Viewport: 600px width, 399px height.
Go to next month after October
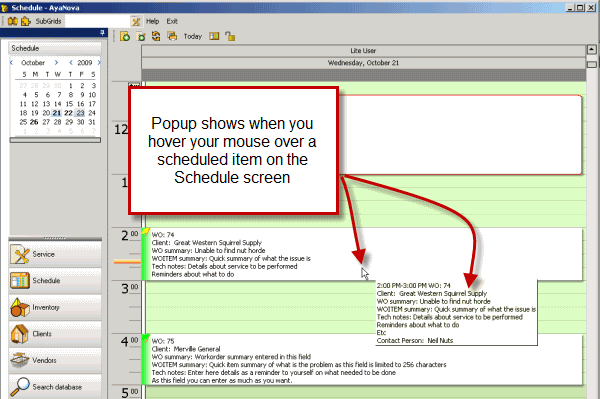56,62
